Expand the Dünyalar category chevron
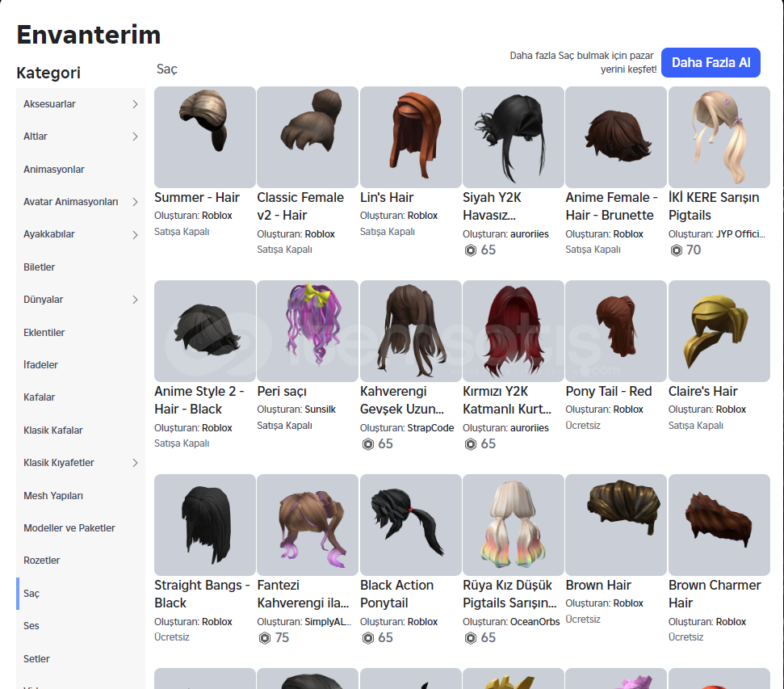The height and width of the screenshot is (689, 784). coord(135,300)
